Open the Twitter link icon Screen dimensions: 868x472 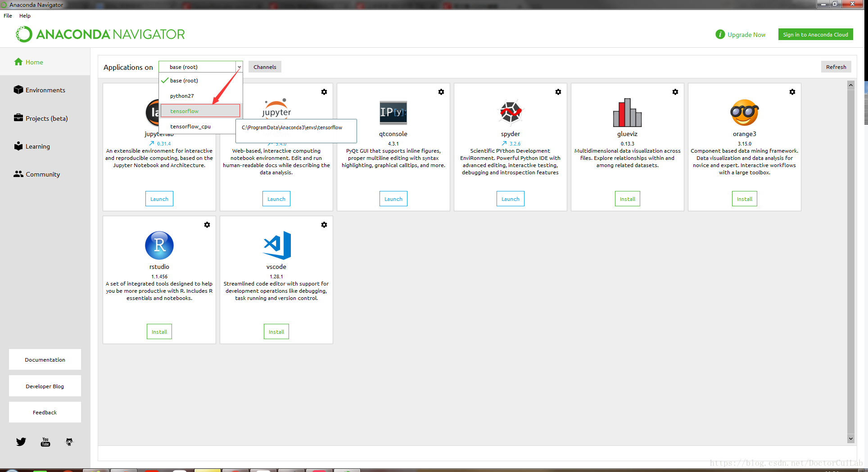21,442
